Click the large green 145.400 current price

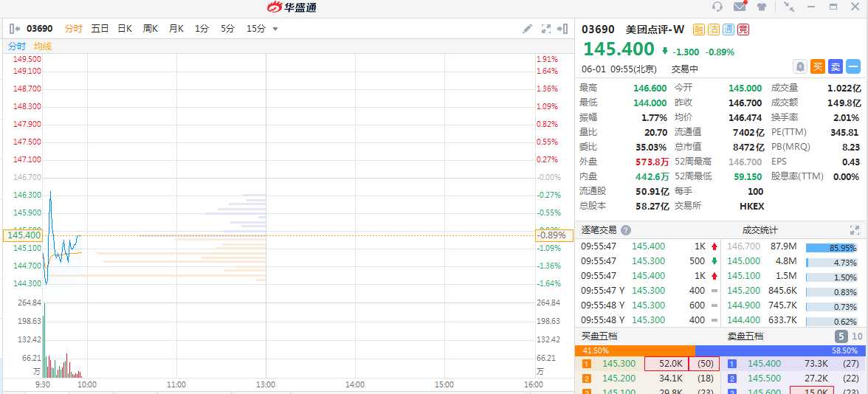(x=619, y=49)
